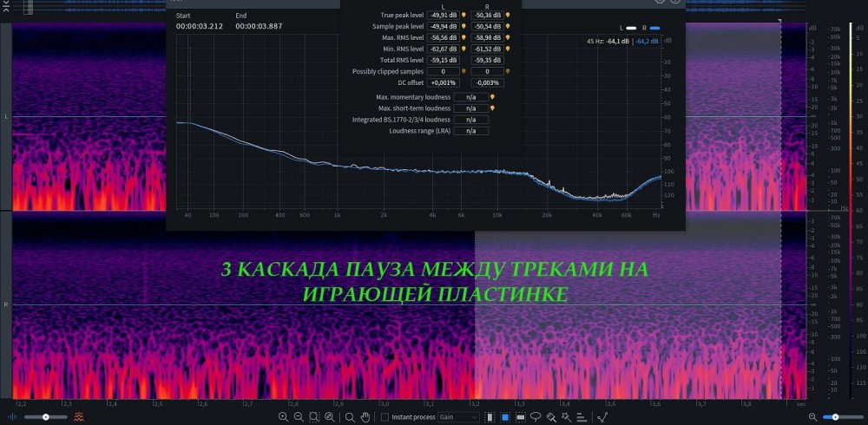Viewport: 868px width, 425px height.
Task: Click the -59,35 dB Total RMS value
Action: (x=487, y=61)
